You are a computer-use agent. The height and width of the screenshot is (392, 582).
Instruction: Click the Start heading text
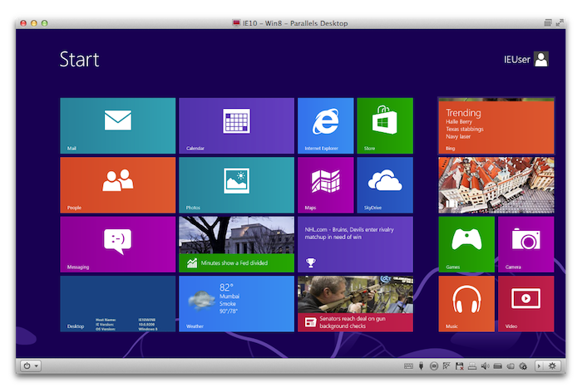[x=80, y=60]
